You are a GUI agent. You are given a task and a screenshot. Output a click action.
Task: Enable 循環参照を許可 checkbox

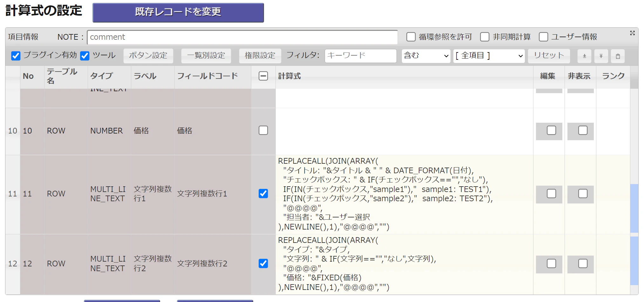coord(411,37)
